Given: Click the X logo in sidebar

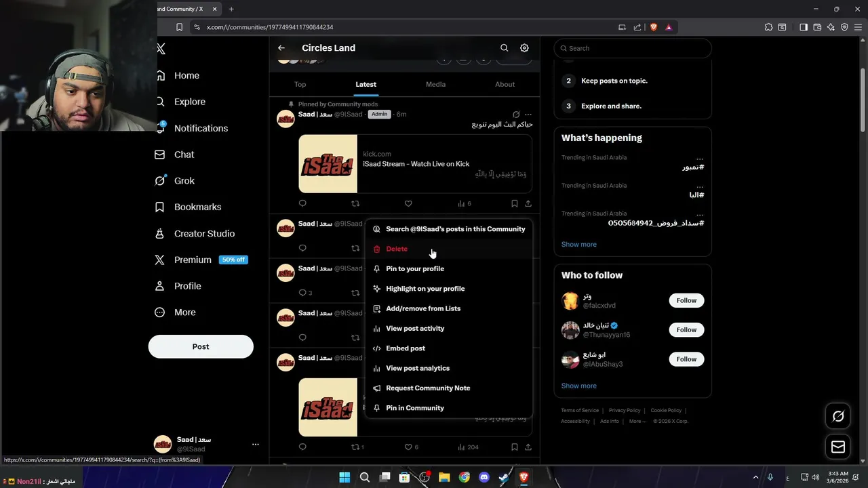Looking at the screenshot, I should point(161,49).
